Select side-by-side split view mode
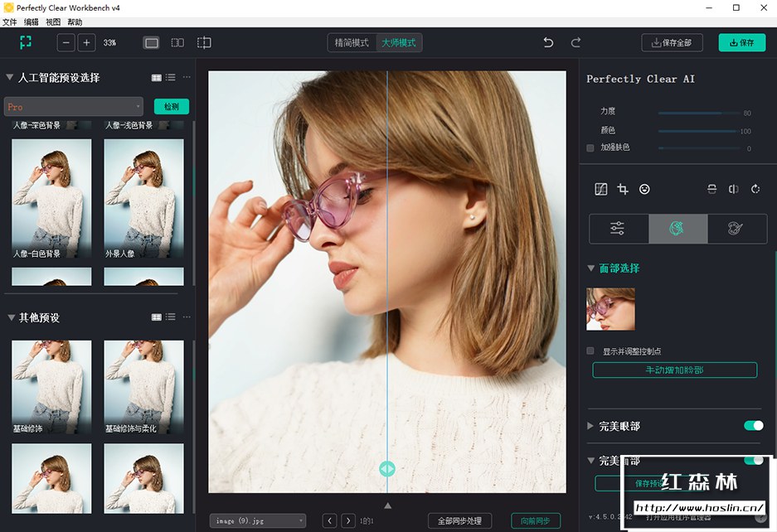 click(177, 43)
